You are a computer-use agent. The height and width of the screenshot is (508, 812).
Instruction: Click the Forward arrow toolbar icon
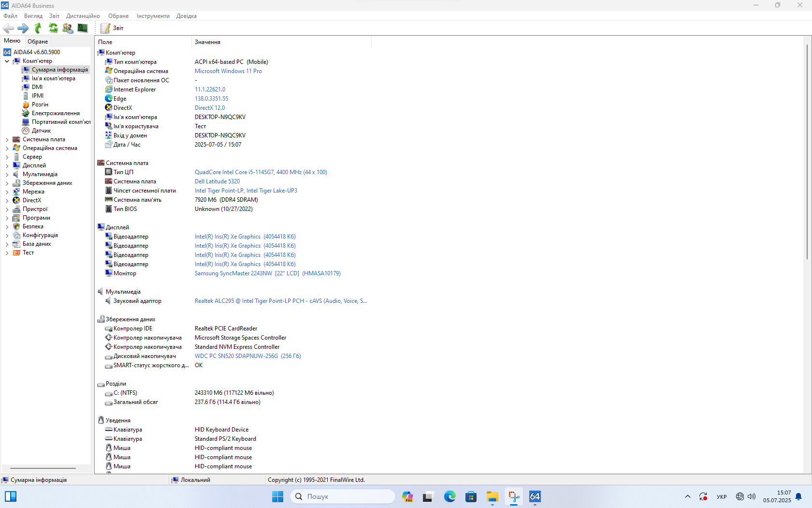pyautogui.click(x=23, y=29)
